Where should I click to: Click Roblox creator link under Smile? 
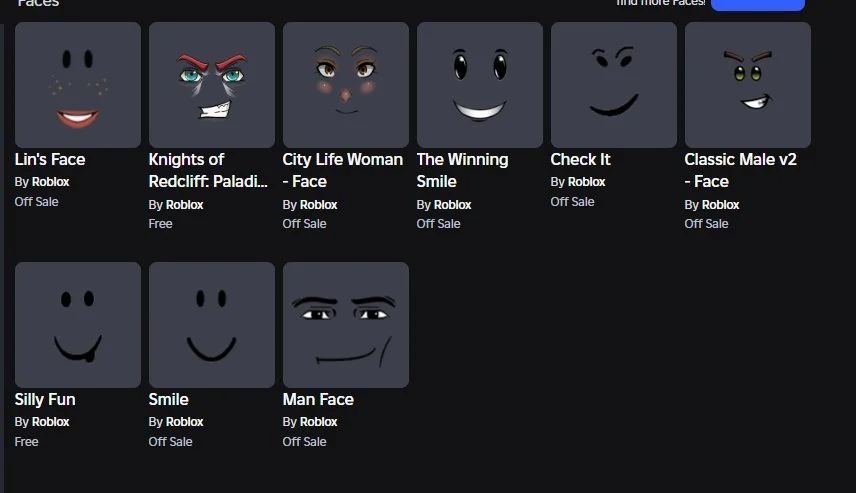pyautogui.click(x=185, y=422)
